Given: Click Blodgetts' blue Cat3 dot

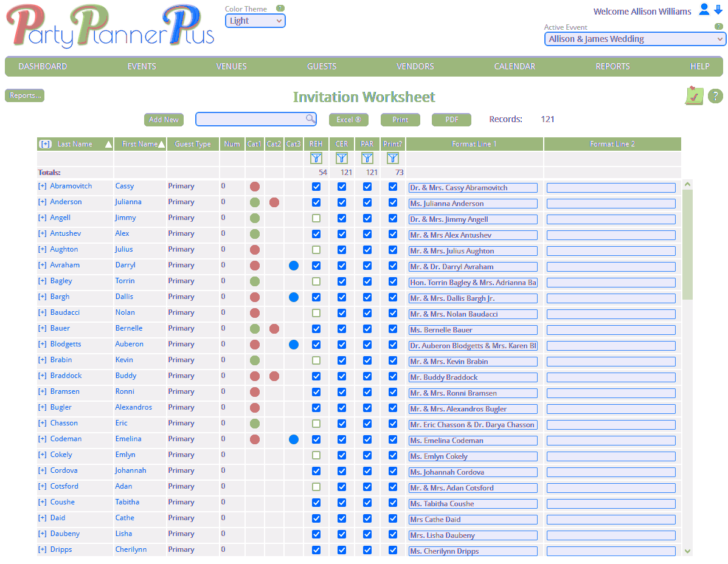Looking at the screenshot, I should coord(293,345).
